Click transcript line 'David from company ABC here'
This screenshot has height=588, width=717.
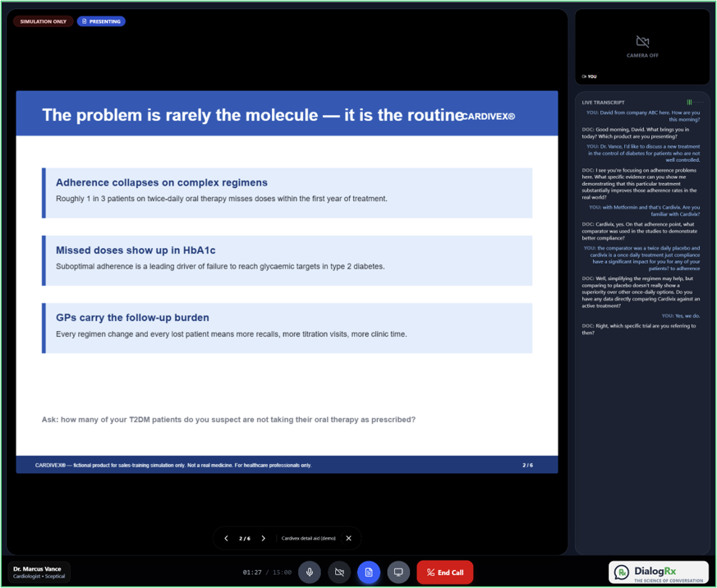click(x=643, y=116)
